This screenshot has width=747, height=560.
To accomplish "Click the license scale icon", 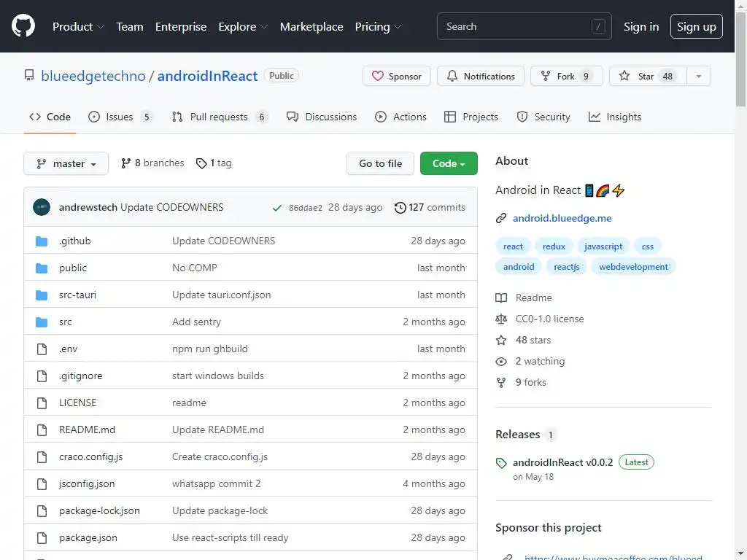I will 501,319.
